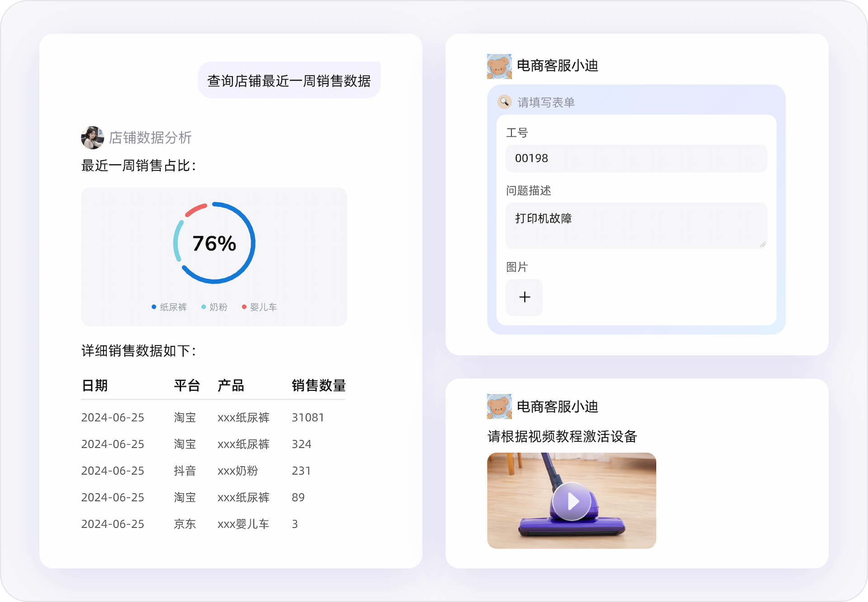
Task: Click the 店铺数据分析 name label
Action: [x=151, y=137]
